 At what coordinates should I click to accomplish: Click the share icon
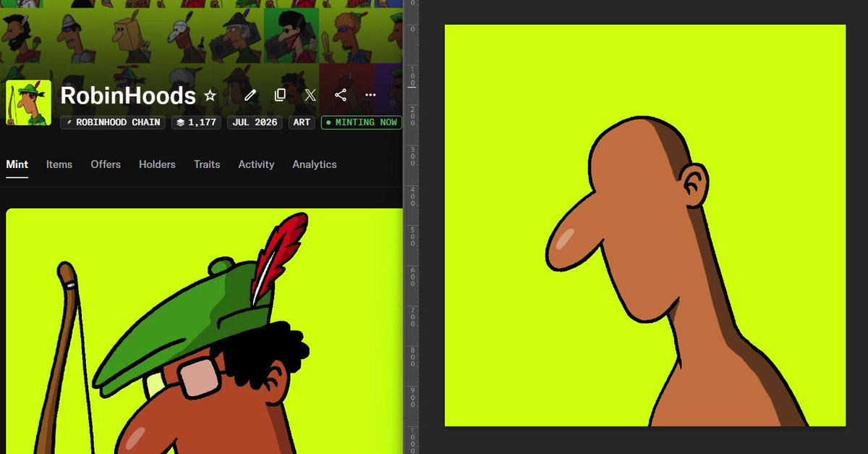[341, 95]
